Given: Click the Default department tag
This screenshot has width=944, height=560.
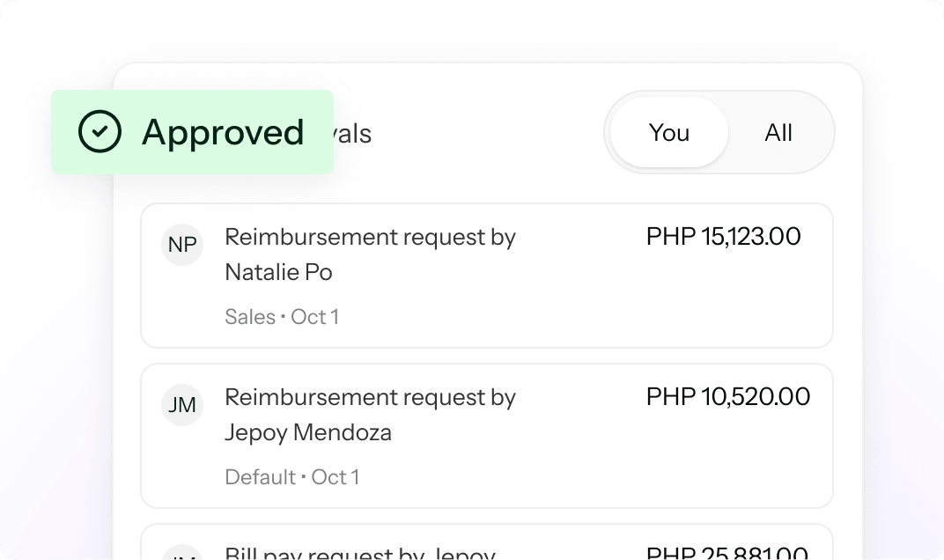Looking at the screenshot, I should (260, 477).
